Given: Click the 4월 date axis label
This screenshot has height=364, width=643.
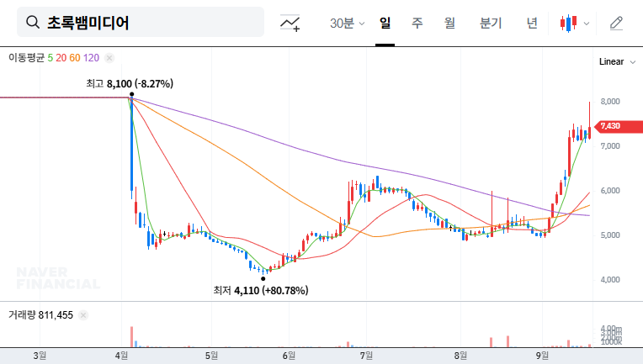Looking at the screenshot, I should tap(121, 356).
